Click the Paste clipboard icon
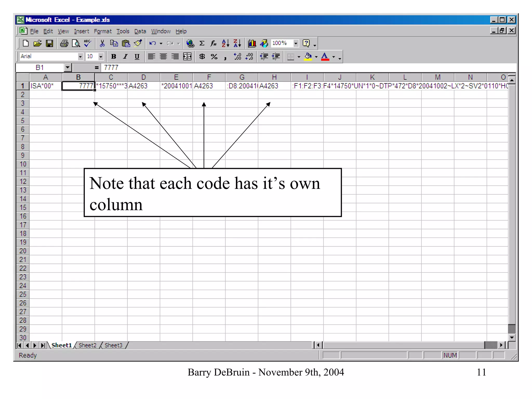This screenshot has height=399, width=532. click(126, 43)
